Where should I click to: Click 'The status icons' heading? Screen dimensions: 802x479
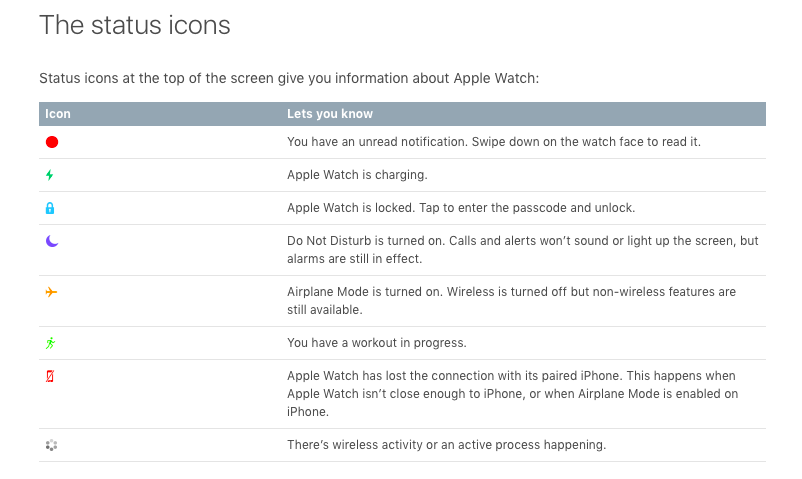(x=135, y=25)
